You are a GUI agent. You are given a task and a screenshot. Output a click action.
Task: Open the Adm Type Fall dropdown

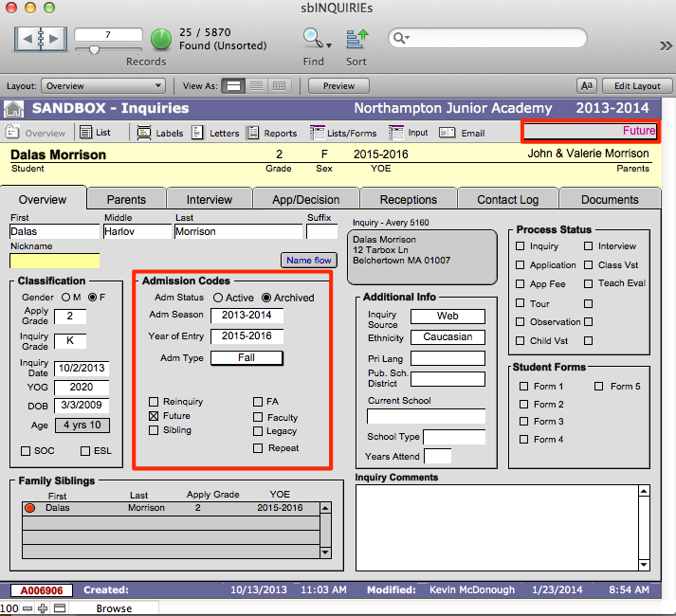coord(247,357)
